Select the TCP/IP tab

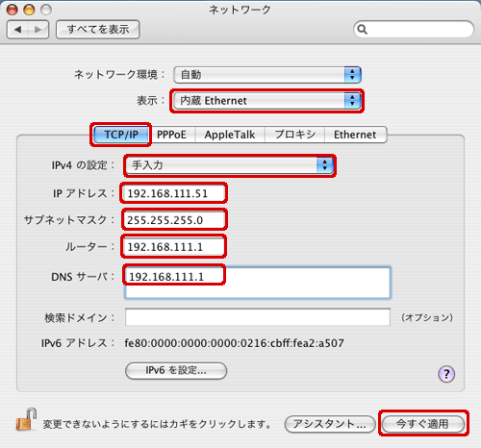click(x=121, y=135)
